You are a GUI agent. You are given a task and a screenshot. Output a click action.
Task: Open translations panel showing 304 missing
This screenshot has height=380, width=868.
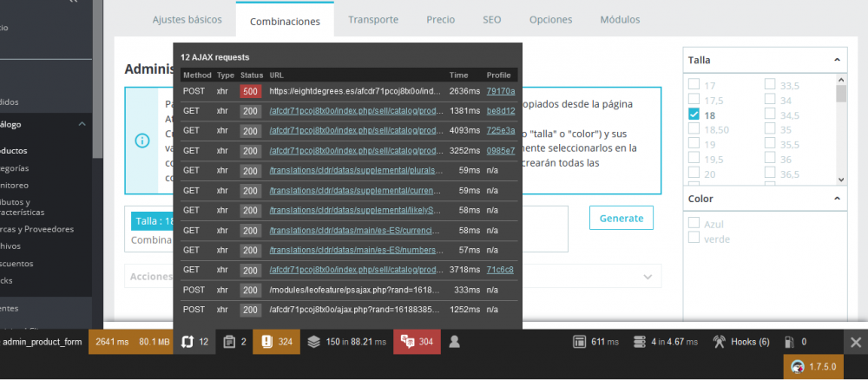(417, 342)
